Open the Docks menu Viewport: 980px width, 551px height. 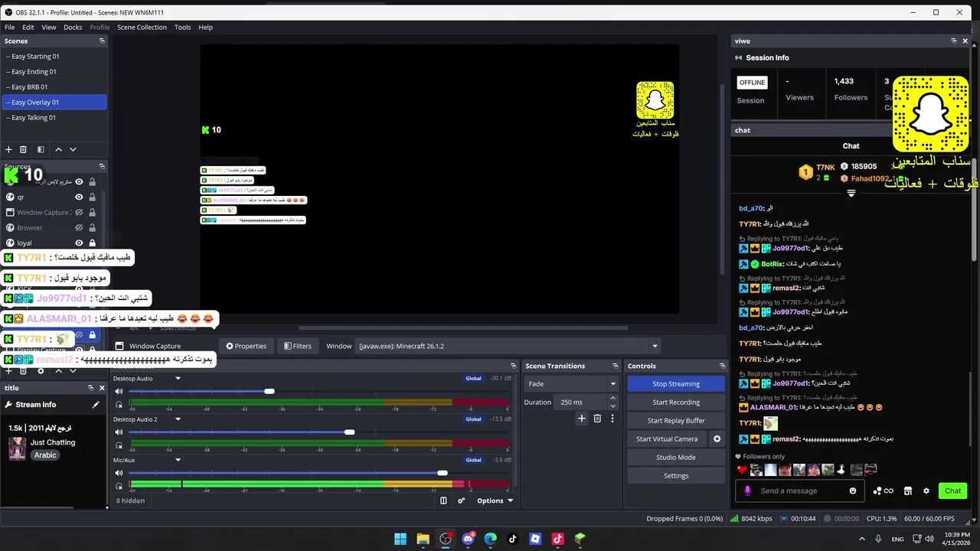coord(73,27)
